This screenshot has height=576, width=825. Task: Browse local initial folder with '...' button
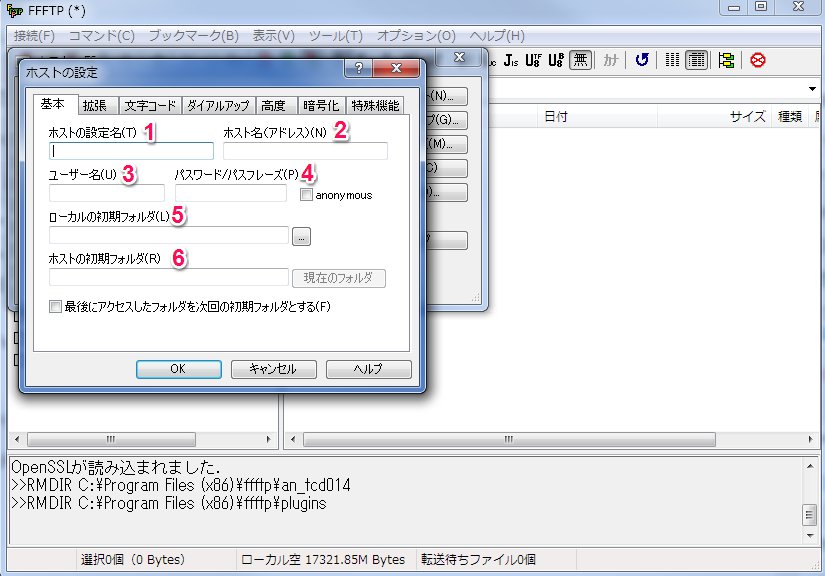click(301, 236)
